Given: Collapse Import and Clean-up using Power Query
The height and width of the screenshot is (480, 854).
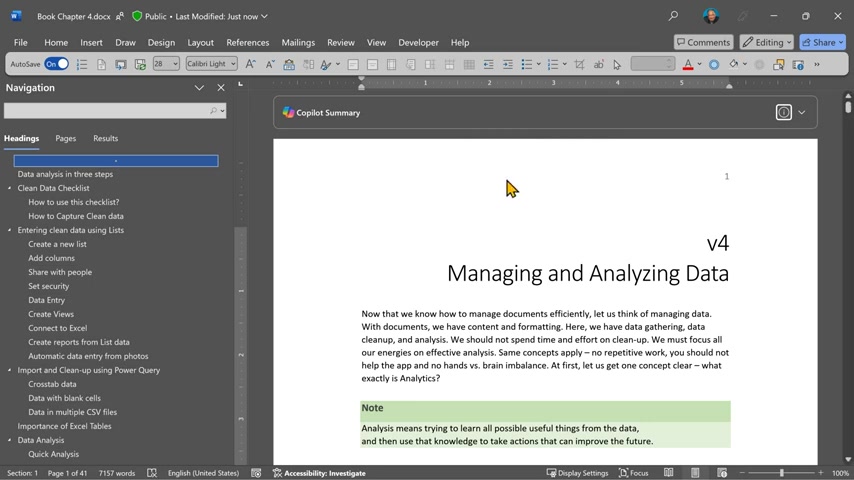Looking at the screenshot, I should tap(9, 370).
